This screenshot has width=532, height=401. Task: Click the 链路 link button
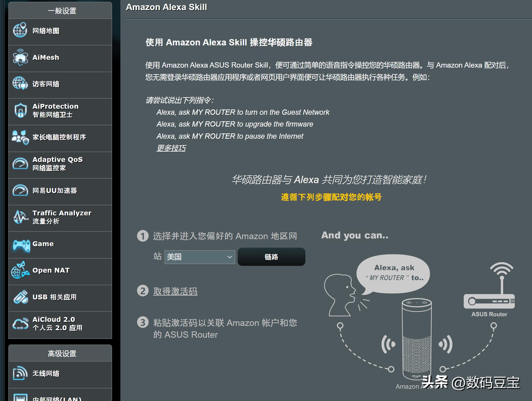271,257
